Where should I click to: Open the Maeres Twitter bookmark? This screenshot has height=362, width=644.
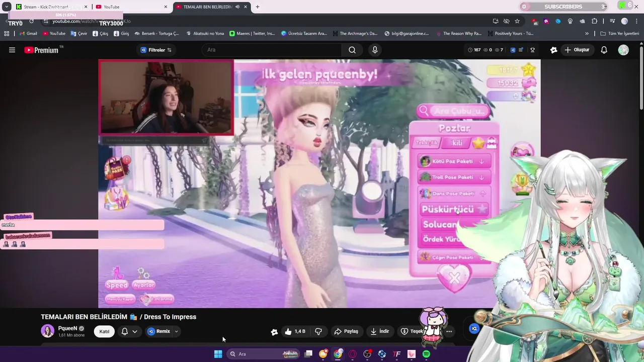[x=253, y=34]
